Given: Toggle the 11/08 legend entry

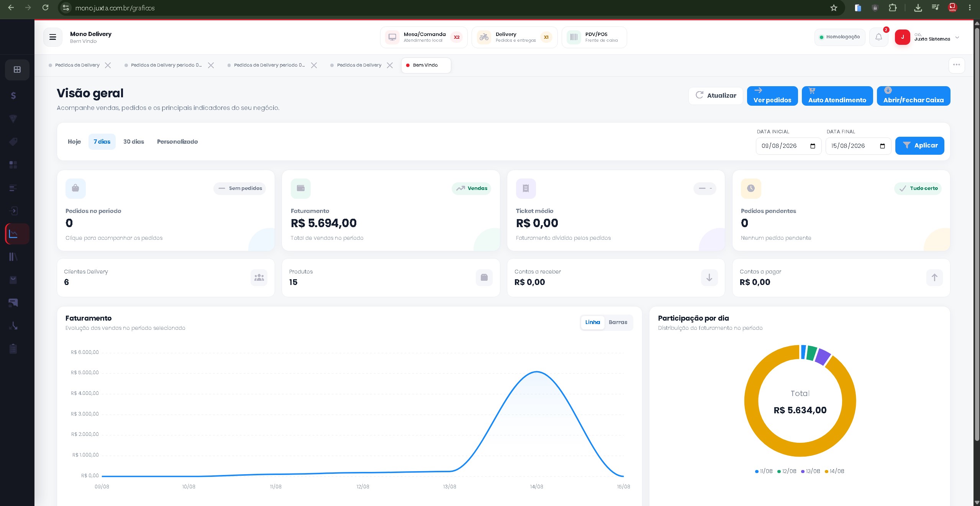Looking at the screenshot, I should click(764, 472).
